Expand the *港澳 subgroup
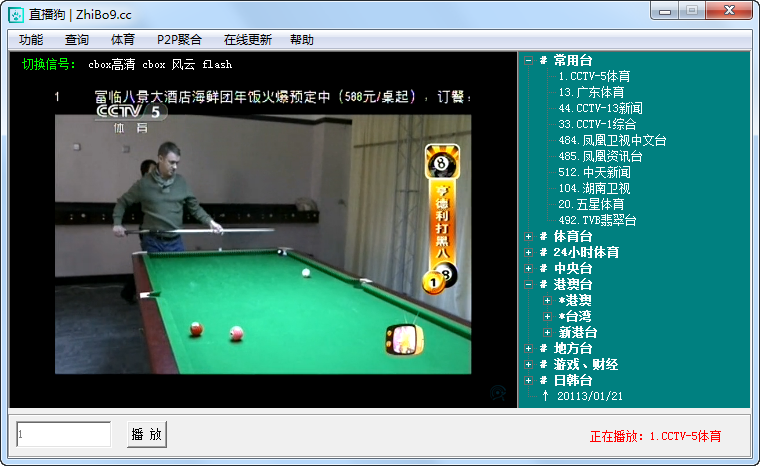Image resolution: width=760 pixels, height=466 pixels. point(548,301)
